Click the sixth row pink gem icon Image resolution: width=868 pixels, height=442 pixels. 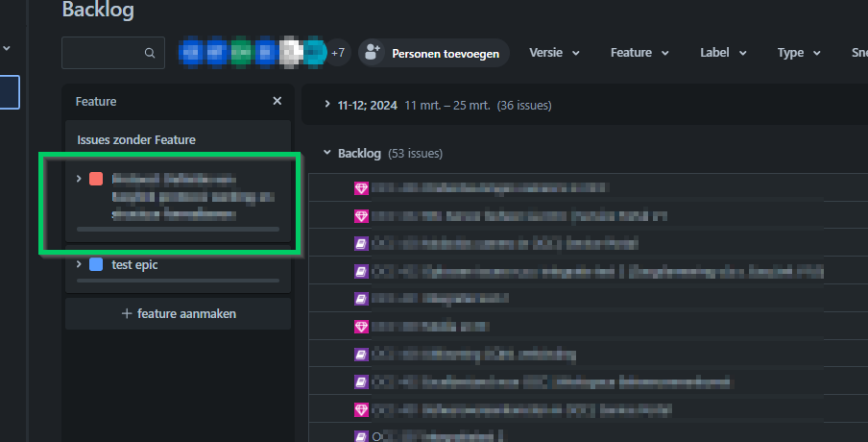(361, 327)
